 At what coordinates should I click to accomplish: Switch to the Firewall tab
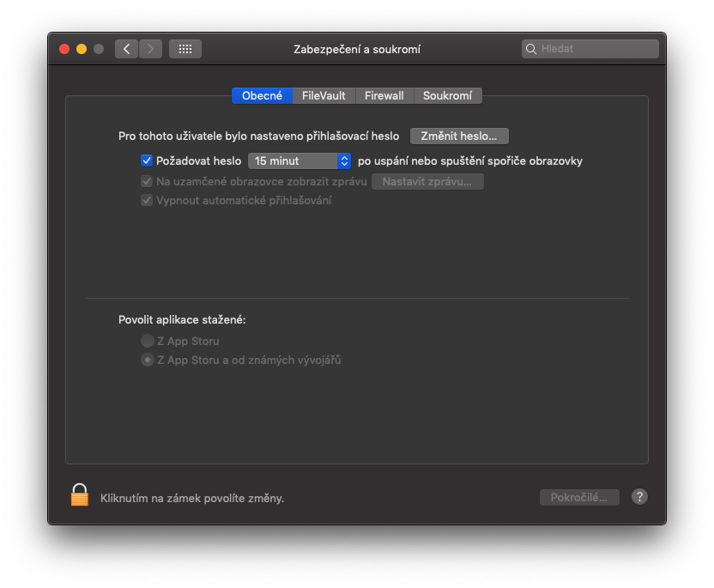tap(384, 96)
